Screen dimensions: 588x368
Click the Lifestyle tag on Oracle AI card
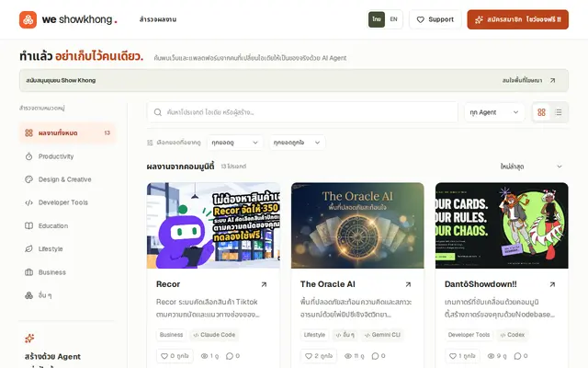(314, 335)
